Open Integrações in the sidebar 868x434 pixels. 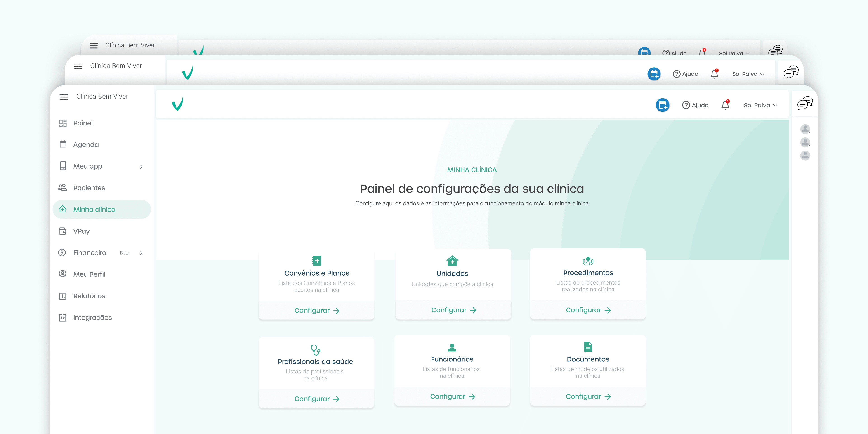102,317
